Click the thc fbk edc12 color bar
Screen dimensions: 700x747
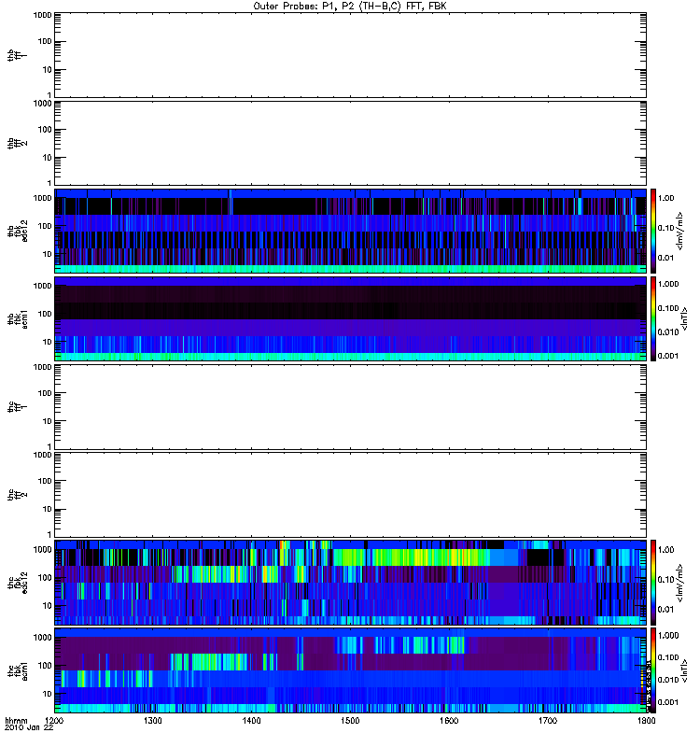(x=653, y=582)
